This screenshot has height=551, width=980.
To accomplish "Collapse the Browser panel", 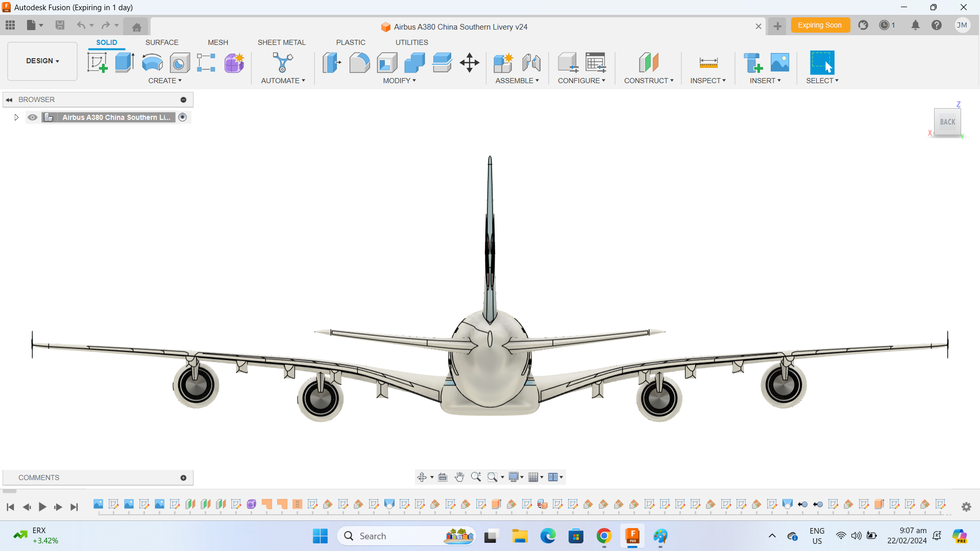I will (x=9, y=99).
